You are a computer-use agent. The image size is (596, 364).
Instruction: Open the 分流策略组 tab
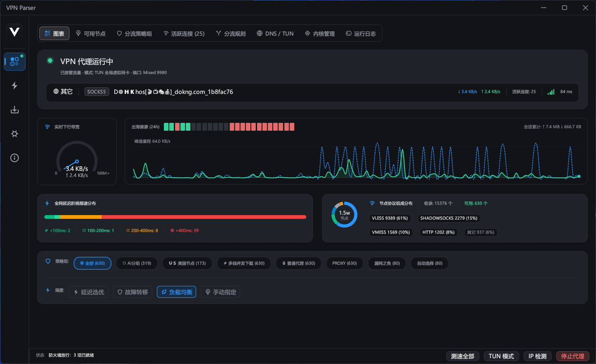click(x=134, y=34)
